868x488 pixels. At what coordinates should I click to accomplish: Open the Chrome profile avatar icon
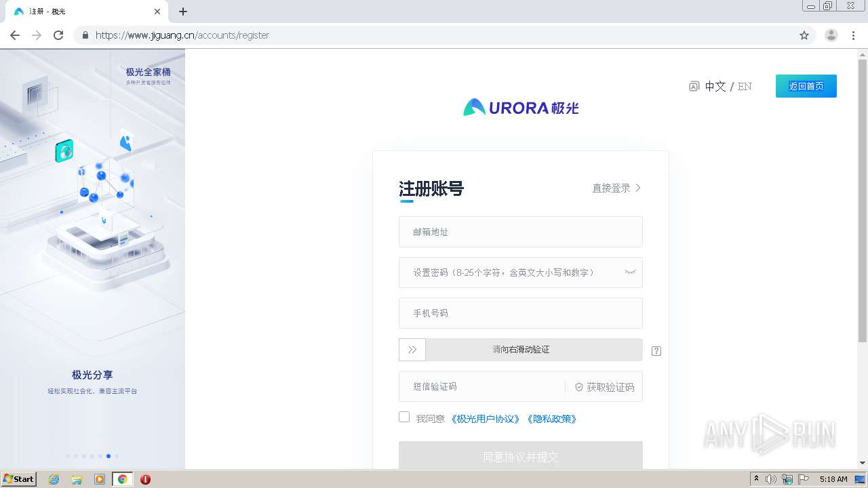831,35
